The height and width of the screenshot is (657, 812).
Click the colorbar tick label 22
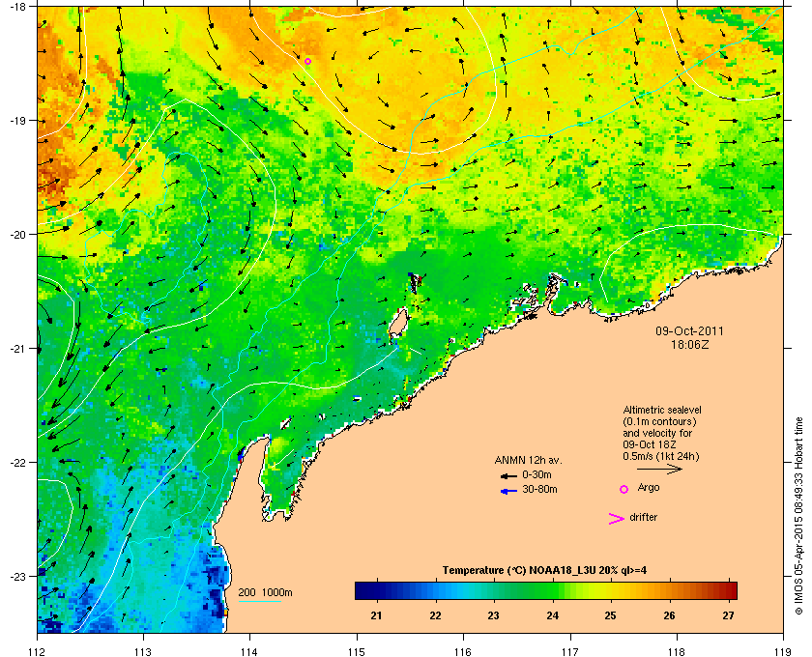click(x=436, y=615)
